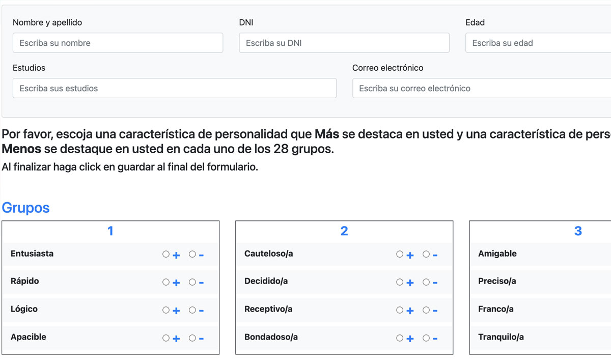Mark Cauteloso/a with the minus radio
The width and height of the screenshot is (611, 364).
tap(426, 254)
